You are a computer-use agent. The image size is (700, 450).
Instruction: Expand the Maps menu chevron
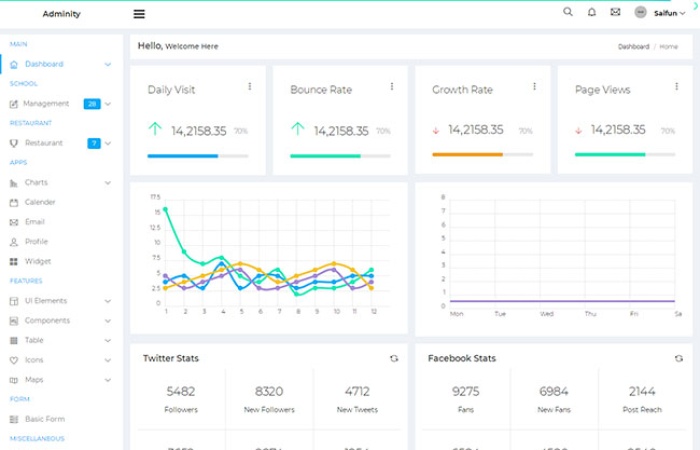tap(108, 380)
